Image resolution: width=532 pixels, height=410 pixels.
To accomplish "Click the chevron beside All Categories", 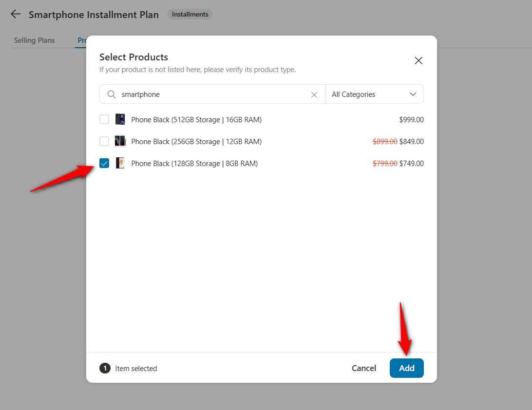I will (x=413, y=94).
